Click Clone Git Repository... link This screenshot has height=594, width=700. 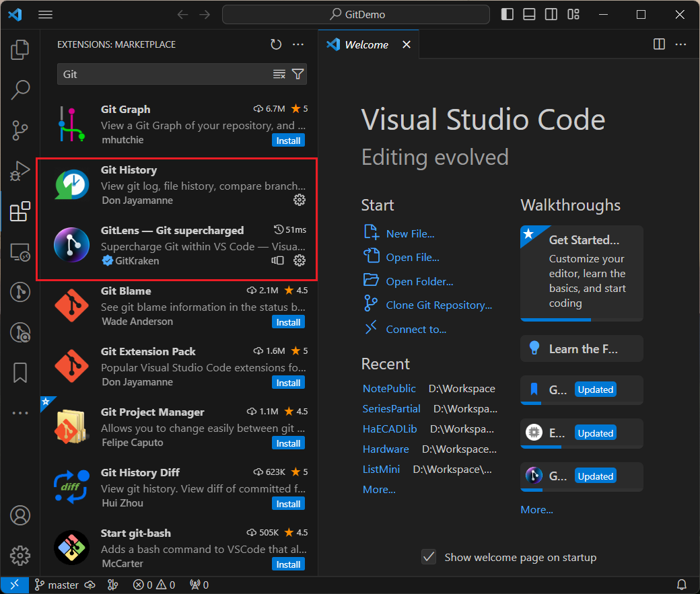[x=439, y=305]
